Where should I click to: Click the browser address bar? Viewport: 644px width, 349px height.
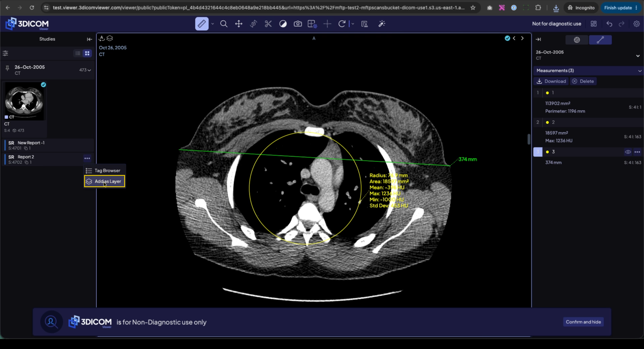coord(258,7)
